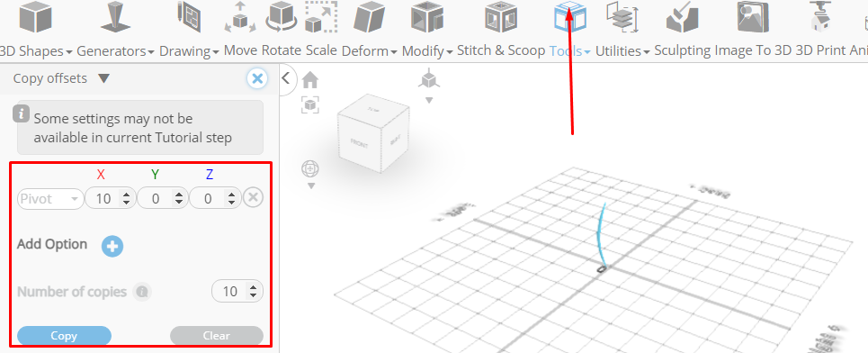Open the Utilities menu
Screen dimensions: 868x353
pos(622,51)
